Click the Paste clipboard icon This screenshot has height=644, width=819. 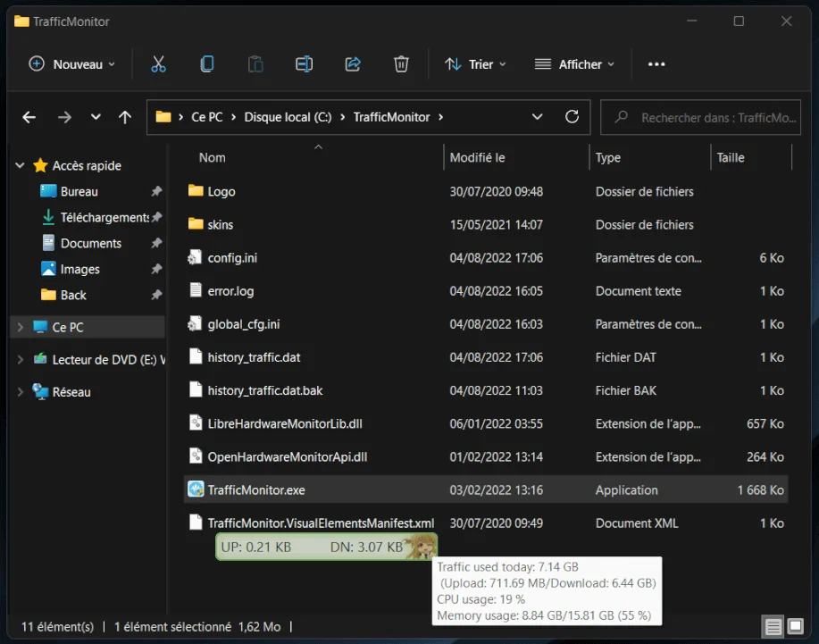click(255, 64)
